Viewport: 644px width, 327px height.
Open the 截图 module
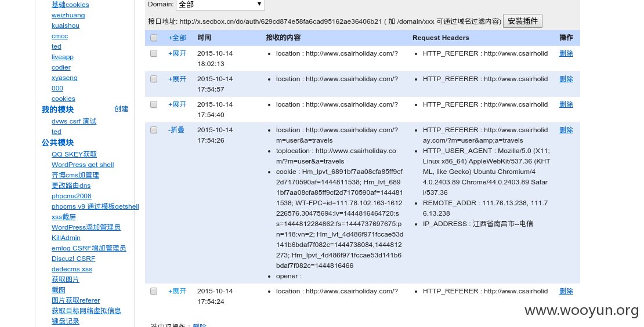tap(59, 290)
